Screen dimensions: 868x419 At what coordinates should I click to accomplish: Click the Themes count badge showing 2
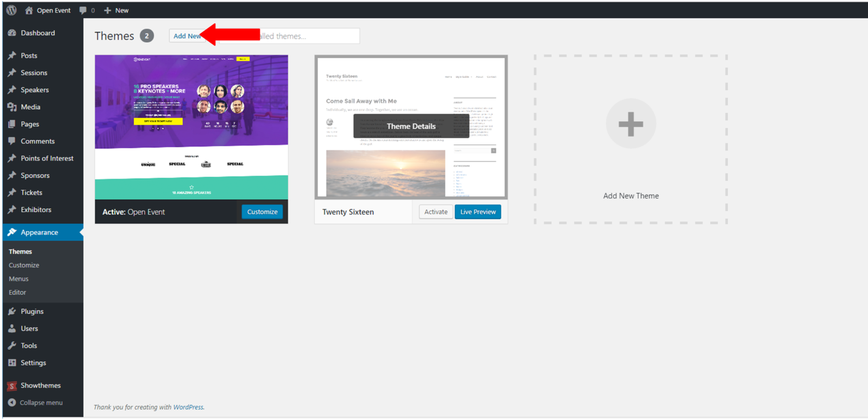(x=147, y=36)
